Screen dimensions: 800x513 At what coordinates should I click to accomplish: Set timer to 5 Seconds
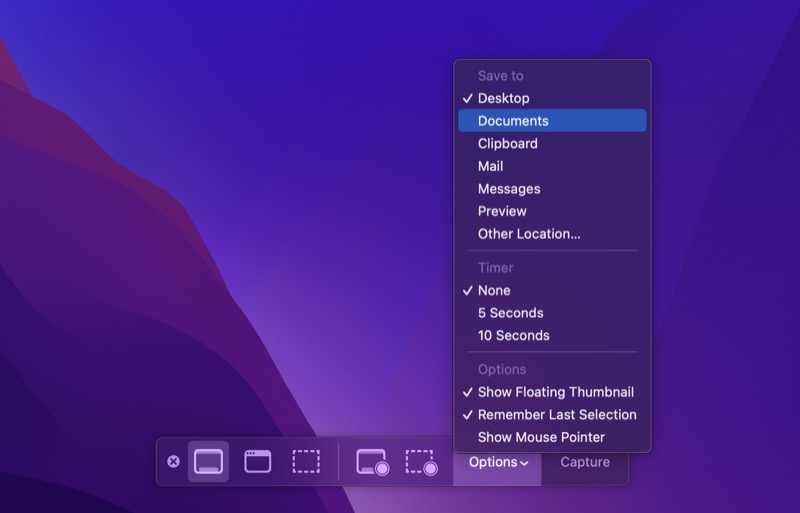click(552, 313)
